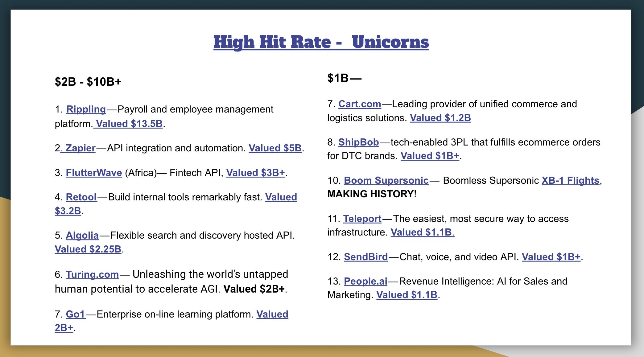
Task: Open the Boom Supersonic link
Action: tap(386, 181)
